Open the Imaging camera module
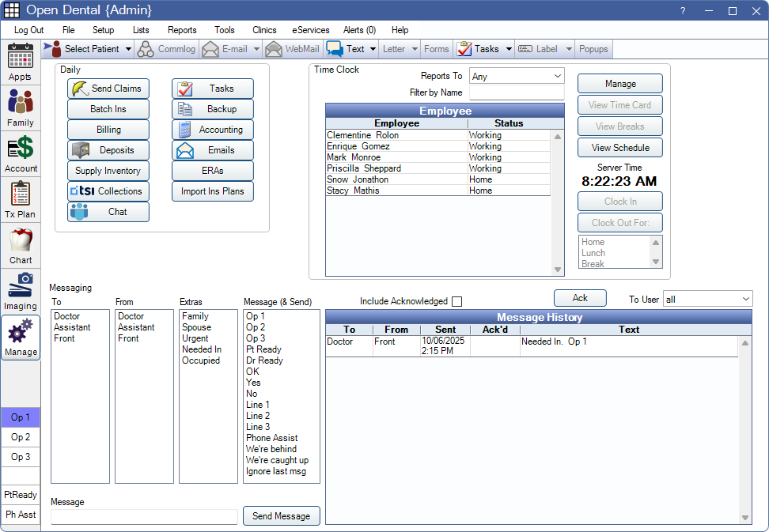The width and height of the screenshot is (769, 532). [x=21, y=291]
